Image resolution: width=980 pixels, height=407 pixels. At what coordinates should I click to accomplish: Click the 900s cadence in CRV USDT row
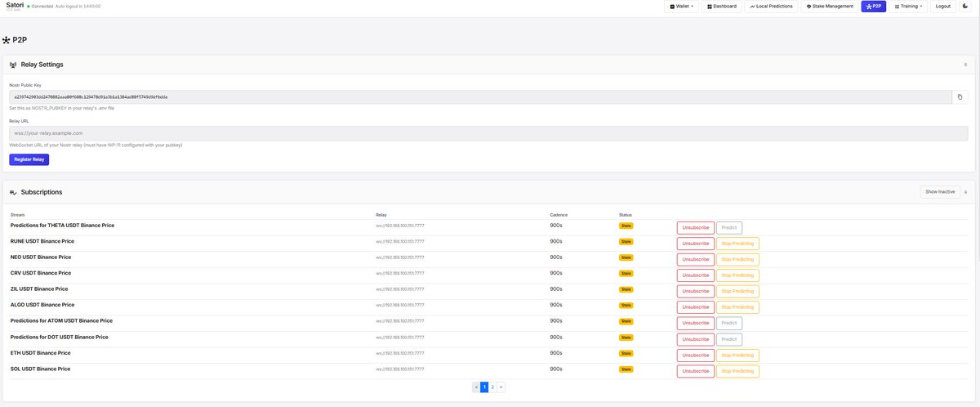click(x=556, y=273)
